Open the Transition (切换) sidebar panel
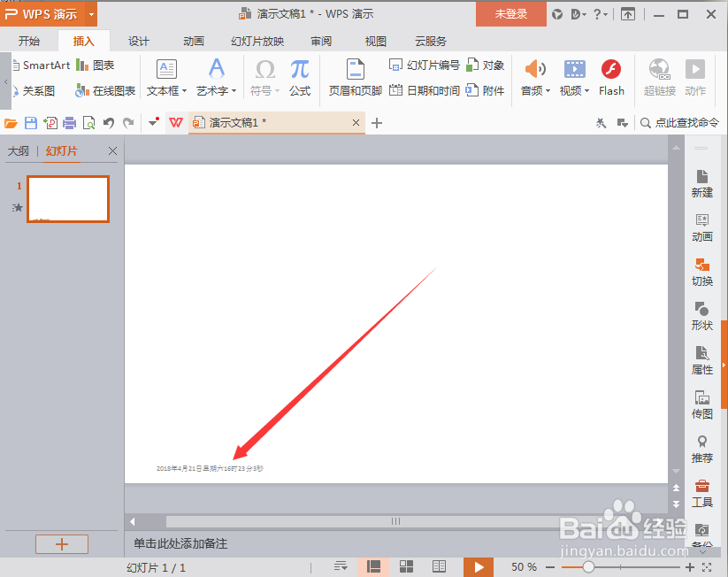 pyautogui.click(x=701, y=273)
